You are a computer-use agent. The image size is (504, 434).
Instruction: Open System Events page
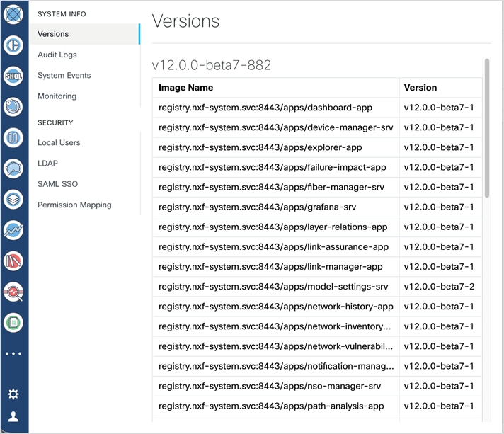coord(64,75)
